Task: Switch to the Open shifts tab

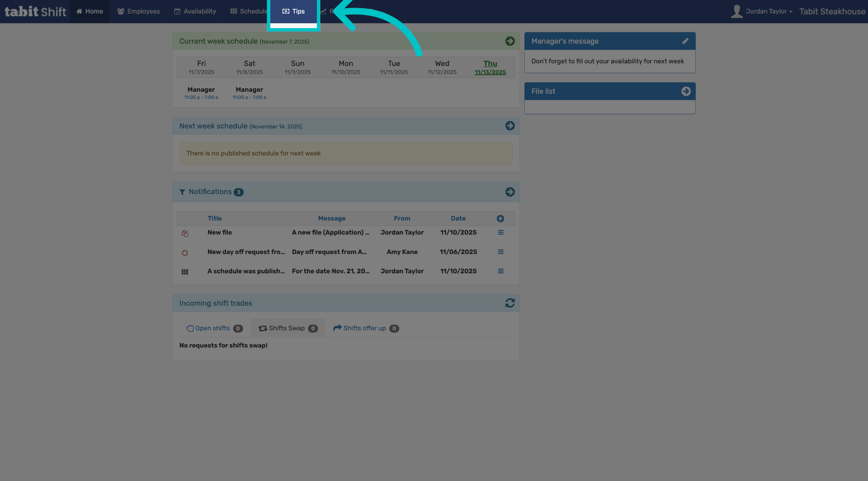Action: click(x=215, y=328)
